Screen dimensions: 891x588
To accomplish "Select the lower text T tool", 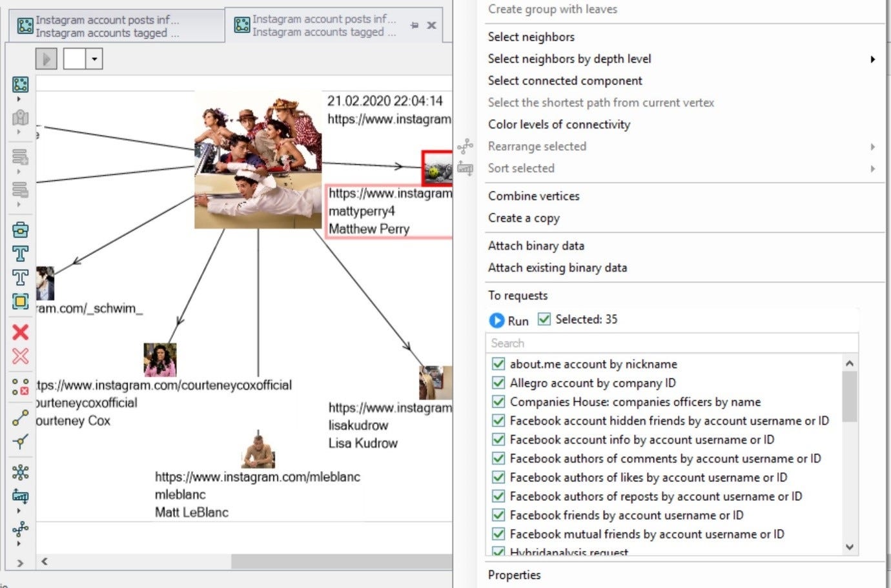I will 20,278.
